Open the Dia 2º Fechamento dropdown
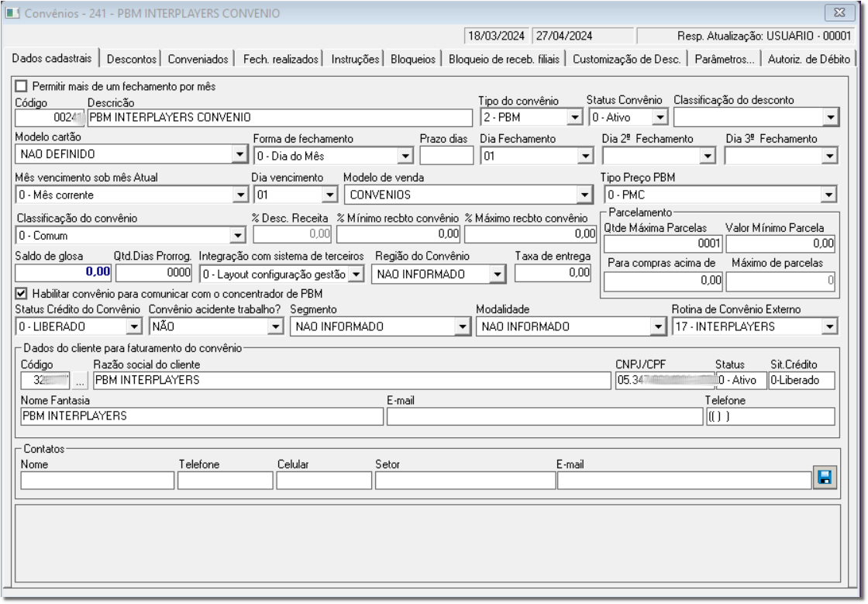The width and height of the screenshot is (868, 604). click(708, 156)
